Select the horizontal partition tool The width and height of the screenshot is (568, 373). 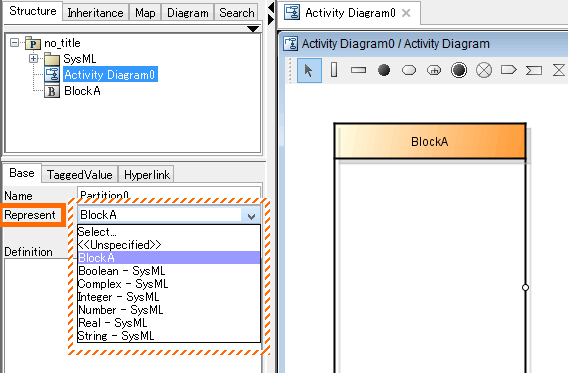click(x=358, y=70)
